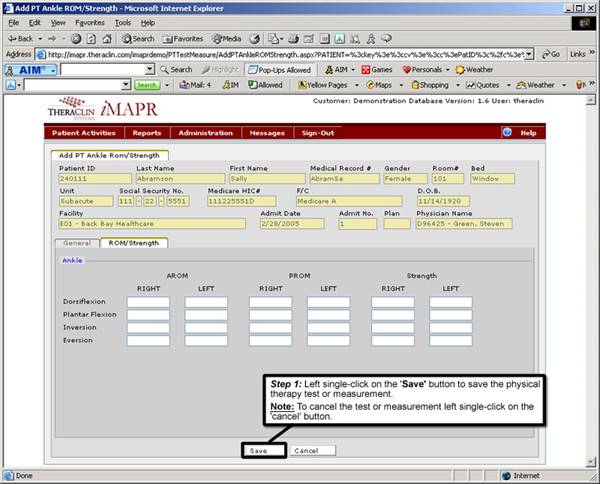This screenshot has height=484, width=600.
Task: Expand the address bar dropdown
Action: click(x=529, y=54)
